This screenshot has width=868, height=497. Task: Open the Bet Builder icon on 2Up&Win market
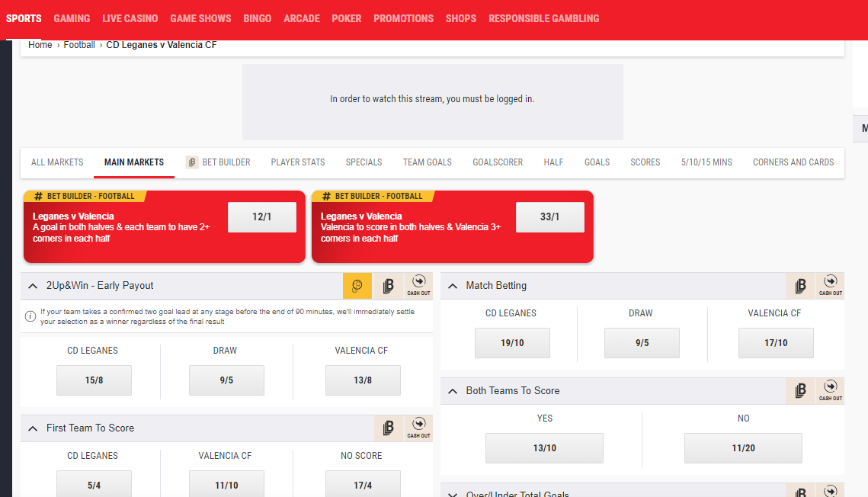point(388,285)
